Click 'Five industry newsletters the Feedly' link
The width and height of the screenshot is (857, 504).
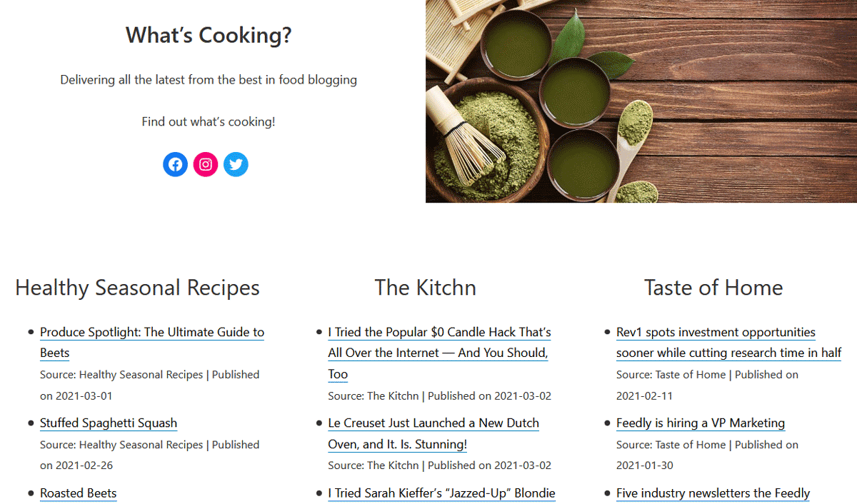click(712, 493)
